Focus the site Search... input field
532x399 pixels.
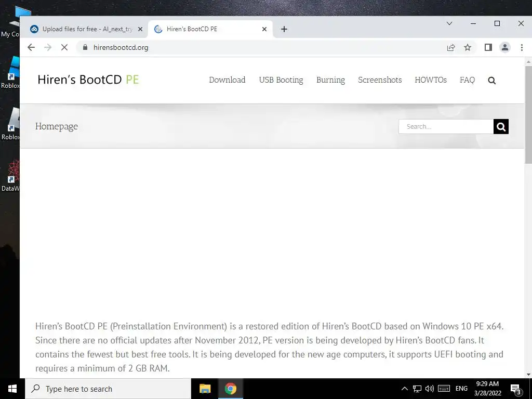tap(446, 127)
